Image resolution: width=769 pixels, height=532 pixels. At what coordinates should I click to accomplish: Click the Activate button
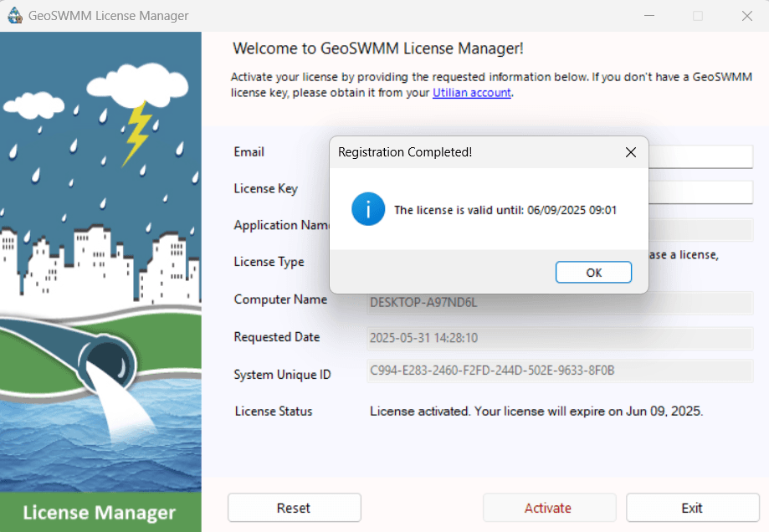click(x=549, y=508)
